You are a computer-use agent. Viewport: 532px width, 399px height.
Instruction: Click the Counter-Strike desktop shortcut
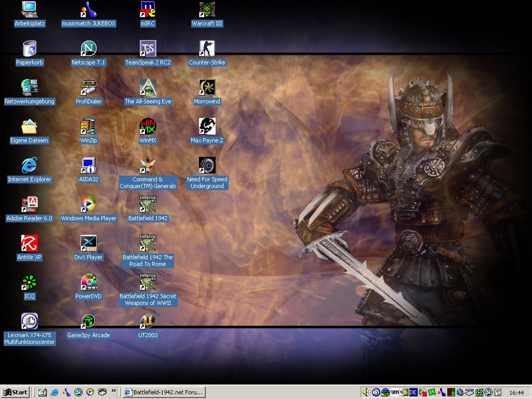coord(207,53)
